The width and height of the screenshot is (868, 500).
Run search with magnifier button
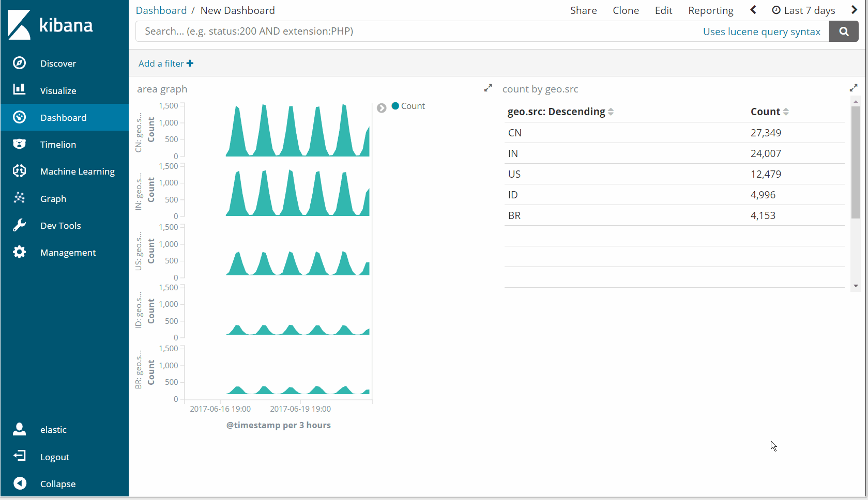[x=844, y=32]
